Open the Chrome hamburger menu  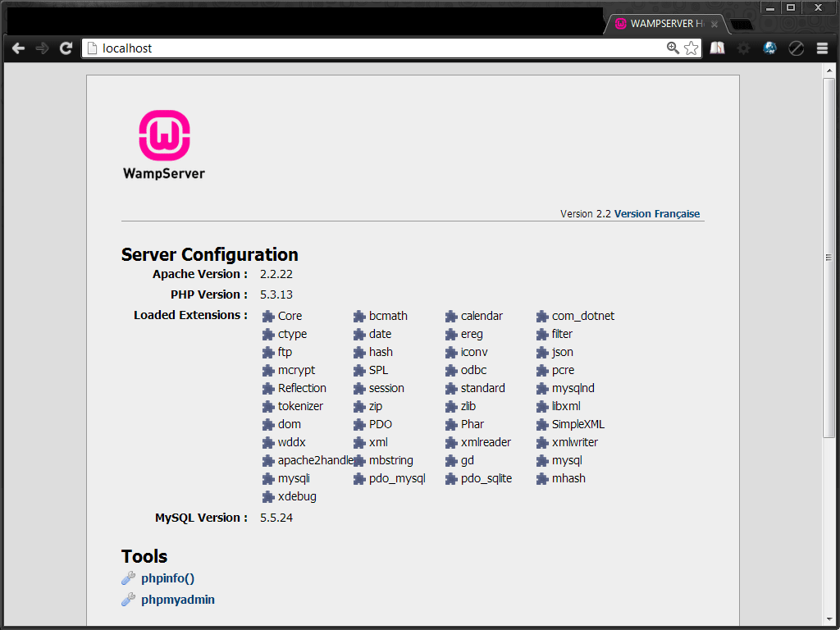822,48
